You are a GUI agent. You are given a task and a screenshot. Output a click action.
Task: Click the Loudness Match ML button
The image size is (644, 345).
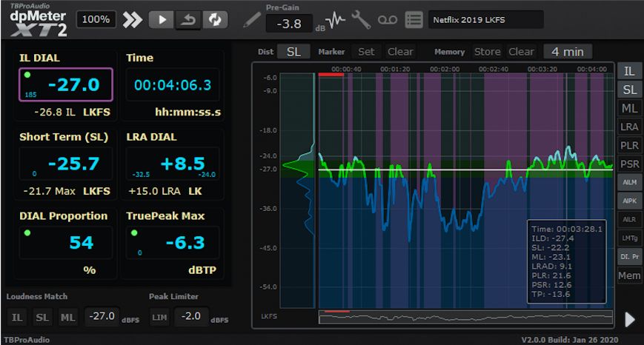tap(67, 317)
